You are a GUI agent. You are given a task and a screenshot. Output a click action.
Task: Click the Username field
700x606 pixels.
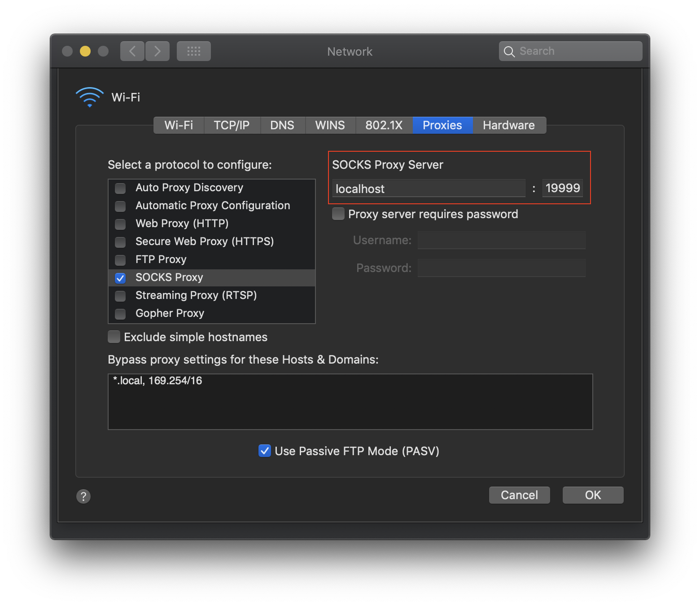502,240
